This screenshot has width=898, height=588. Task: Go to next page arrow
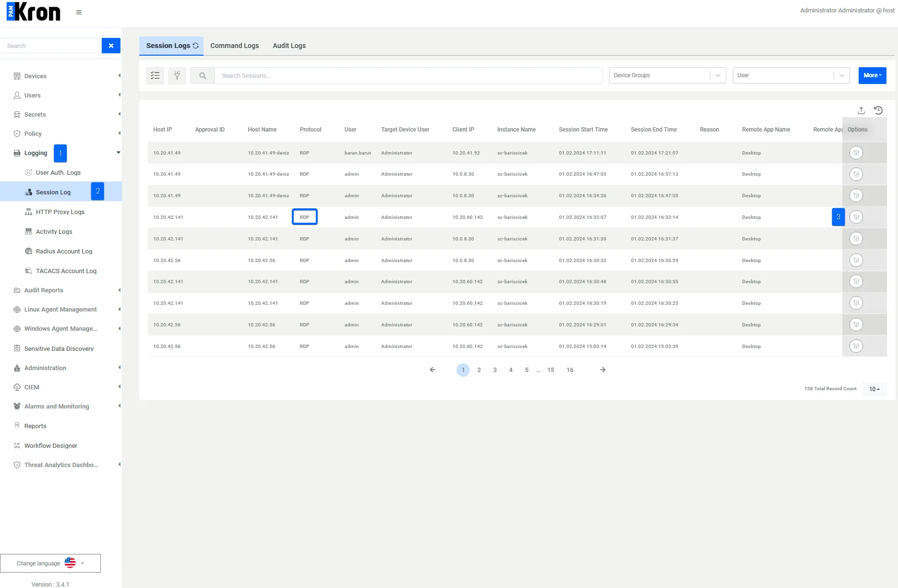click(603, 370)
